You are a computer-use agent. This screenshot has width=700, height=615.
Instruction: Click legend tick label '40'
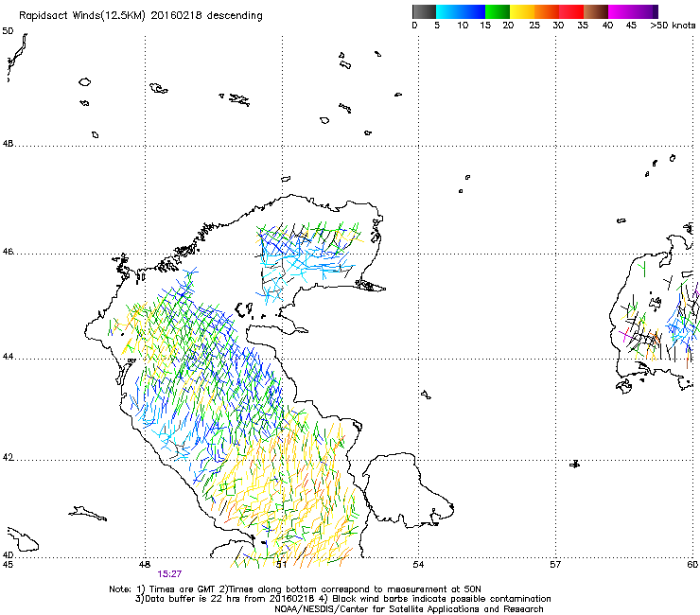tap(607, 26)
